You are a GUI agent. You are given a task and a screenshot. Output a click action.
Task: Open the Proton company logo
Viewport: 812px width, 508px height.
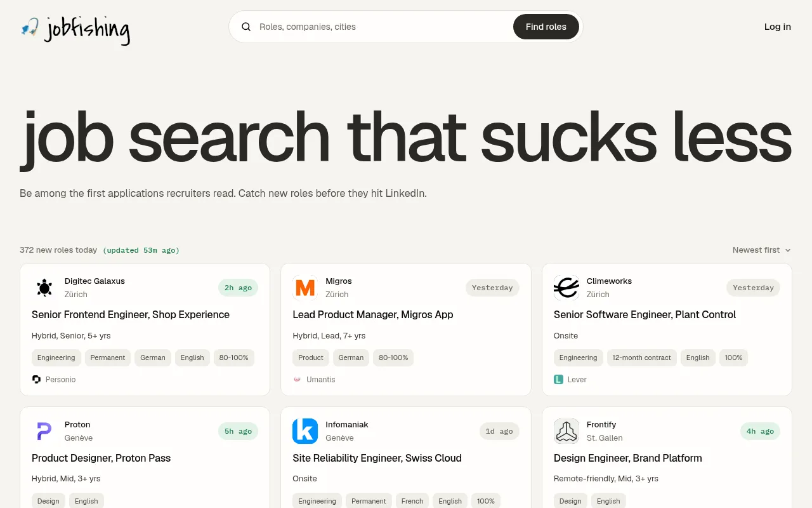[44, 431]
